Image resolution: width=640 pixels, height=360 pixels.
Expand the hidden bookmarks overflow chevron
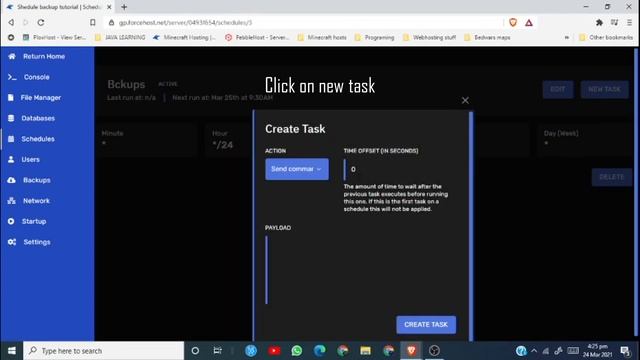click(x=567, y=38)
